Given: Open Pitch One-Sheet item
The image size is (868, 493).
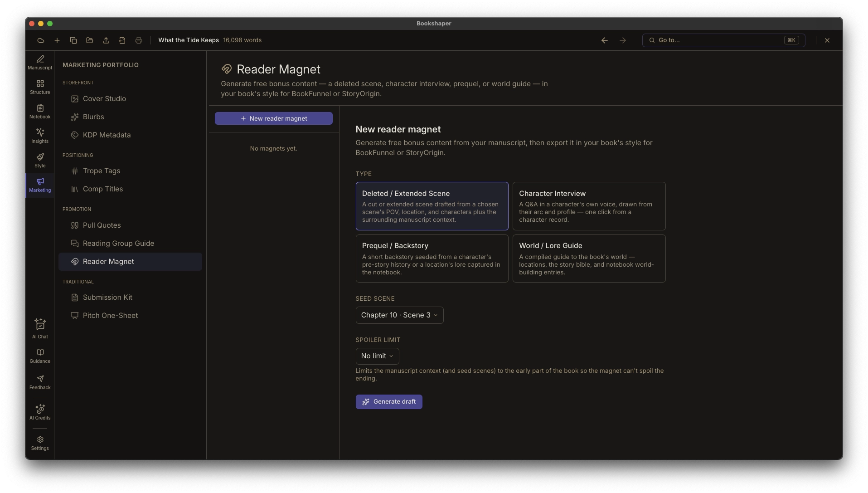Looking at the screenshot, I should pos(130,316).
